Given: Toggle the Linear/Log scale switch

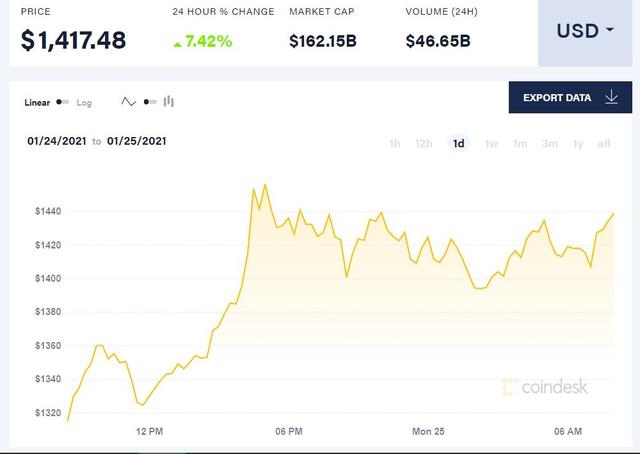Looking at the screenshot, I should pyautogui.click(x=63, y=102).
